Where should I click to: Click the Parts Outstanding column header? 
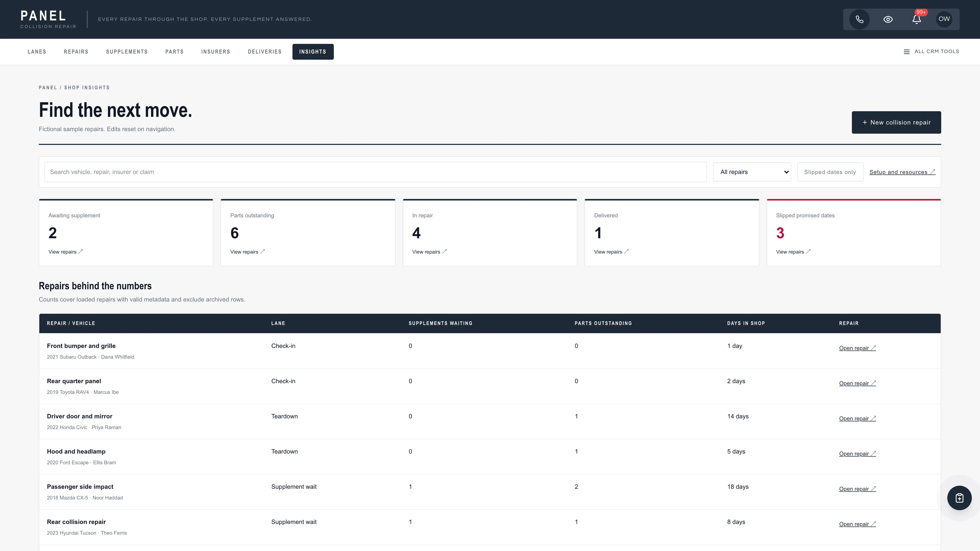tap(603, 323)
